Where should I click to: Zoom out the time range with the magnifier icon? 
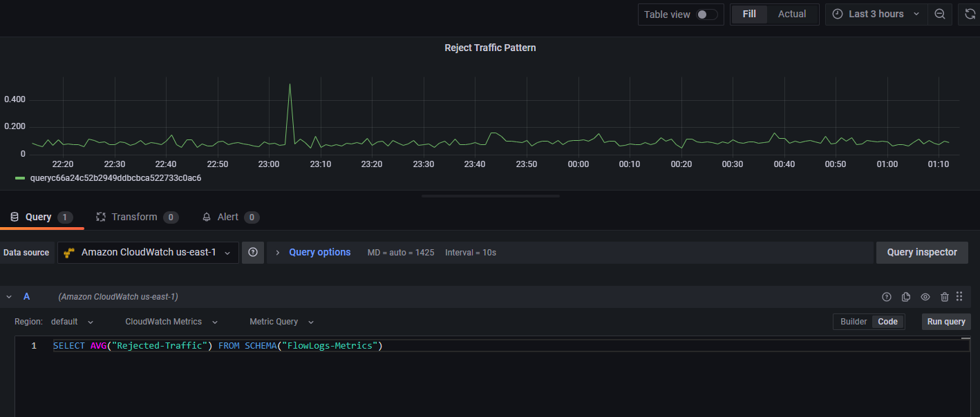(x=940, y=14)
